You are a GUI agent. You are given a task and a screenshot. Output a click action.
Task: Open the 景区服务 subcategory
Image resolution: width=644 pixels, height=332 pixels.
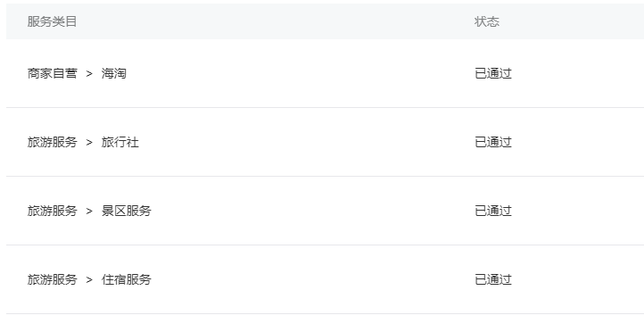coord(126,211)
